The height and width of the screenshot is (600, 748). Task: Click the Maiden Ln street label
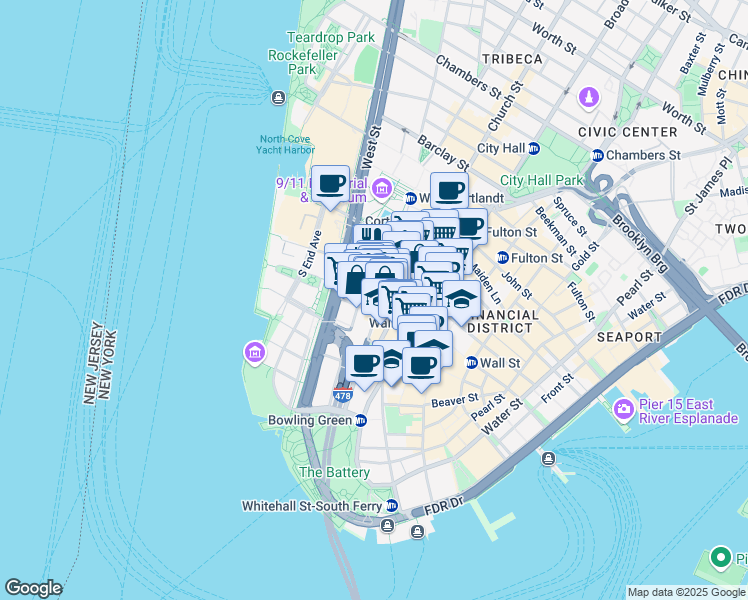488,284
